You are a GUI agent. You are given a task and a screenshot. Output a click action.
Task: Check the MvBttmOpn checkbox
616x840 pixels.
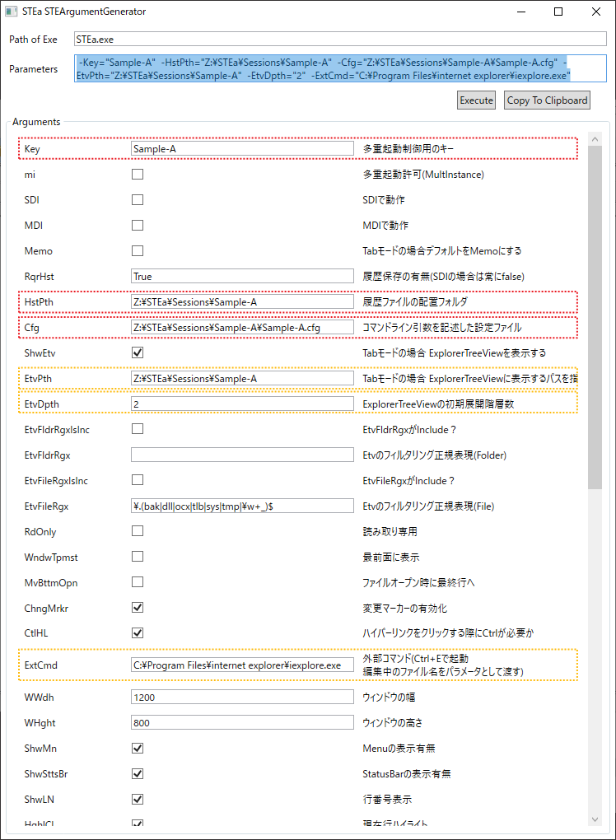click(138, 582)
